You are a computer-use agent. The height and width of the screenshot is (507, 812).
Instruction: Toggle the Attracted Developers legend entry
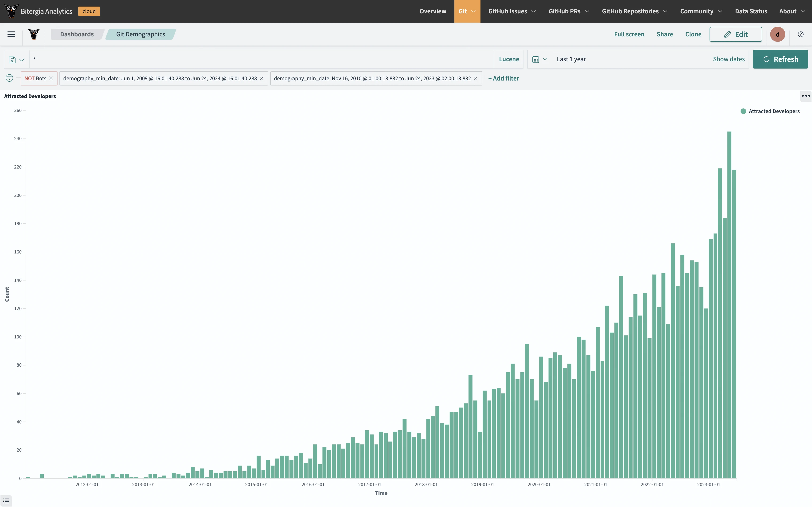click(770, 111)
